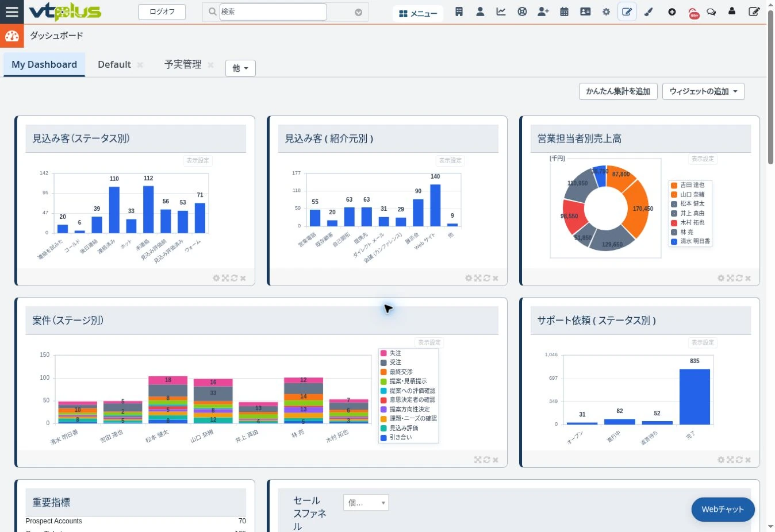Screen dimensions: 775x532
Task: Click the highlighted edit pencil icon
Action: (627, 12)
